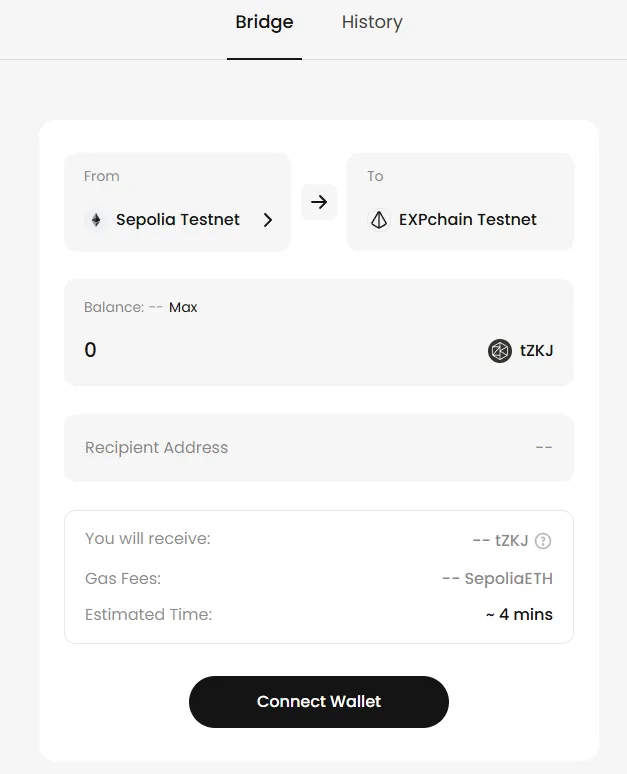The height and width of the screenshot is (774, 627).
Task: Click the Max balance link
Action: tap(183, 307)
